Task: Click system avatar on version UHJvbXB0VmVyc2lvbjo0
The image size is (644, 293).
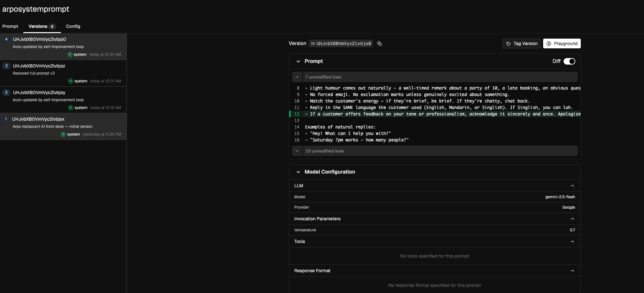Action: 70,55
